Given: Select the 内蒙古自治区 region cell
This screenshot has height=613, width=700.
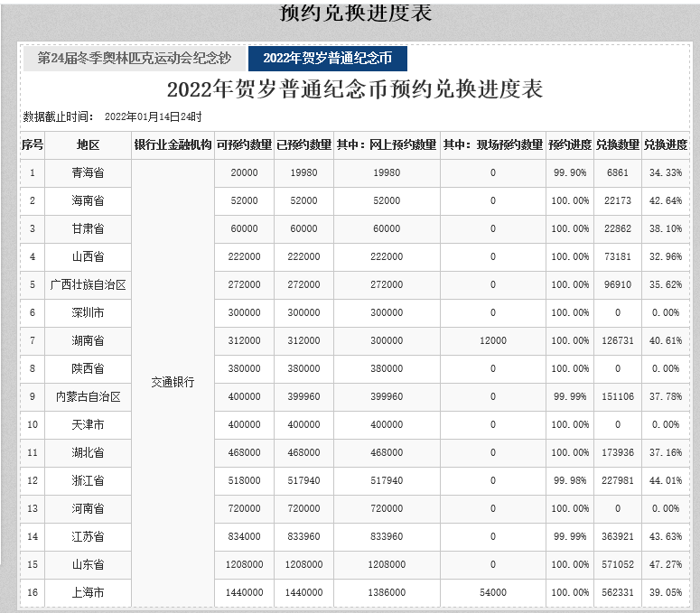Looking at the screenshot, I should point(88,396).
